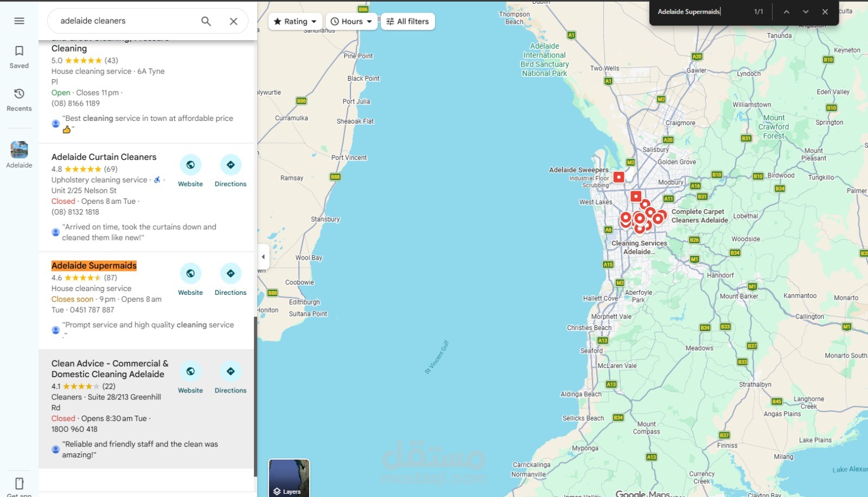868x497 pixels.
Task: Select the Complete Carpet Cleaners Adelaide map label
Action: coord(699,216)
